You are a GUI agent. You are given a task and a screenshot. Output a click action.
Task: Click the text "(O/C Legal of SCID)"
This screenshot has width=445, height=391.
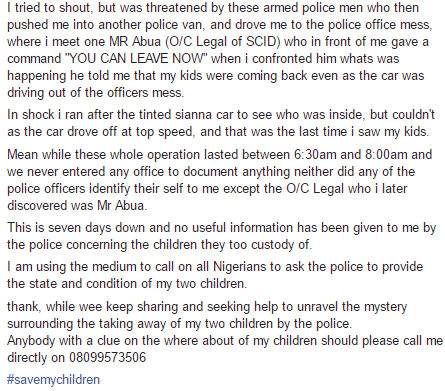pyautogui.click(x=222, y=42)
